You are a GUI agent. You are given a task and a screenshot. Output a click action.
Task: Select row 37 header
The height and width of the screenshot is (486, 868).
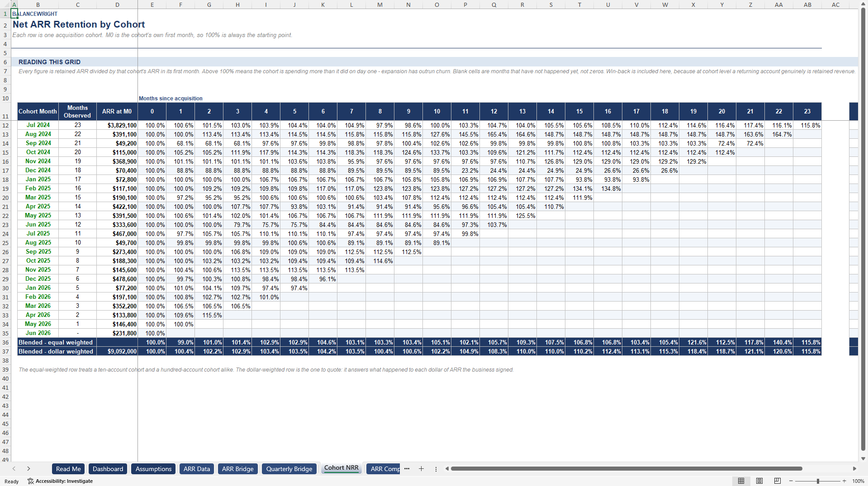5,351
